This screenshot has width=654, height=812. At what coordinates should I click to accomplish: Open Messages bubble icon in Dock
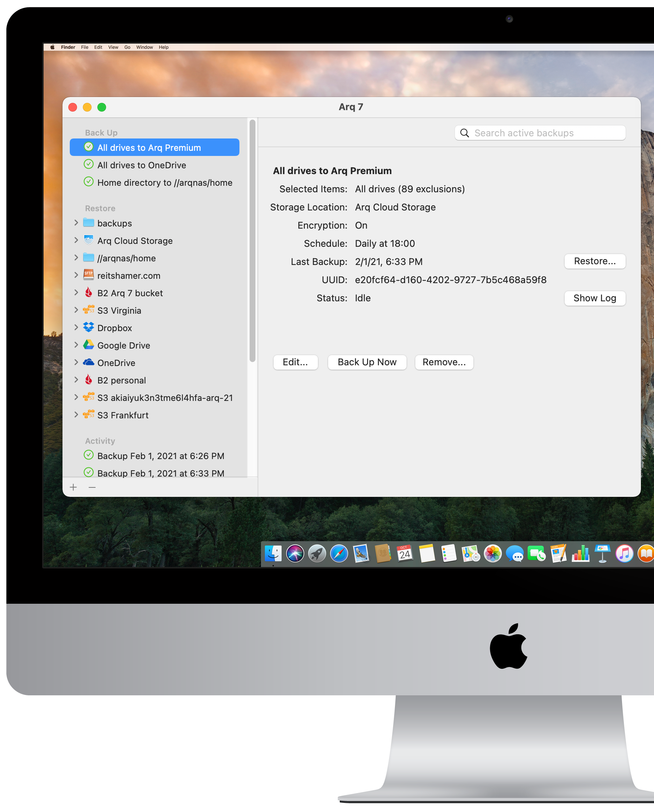click(514, 554)
